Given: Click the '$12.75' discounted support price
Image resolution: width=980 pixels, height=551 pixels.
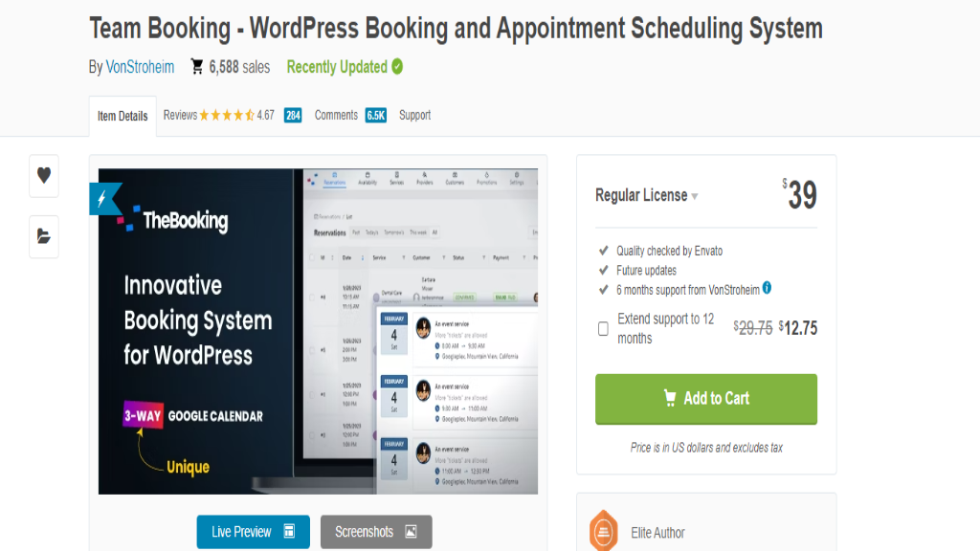Looking at the screenshot, I should 798,328.
